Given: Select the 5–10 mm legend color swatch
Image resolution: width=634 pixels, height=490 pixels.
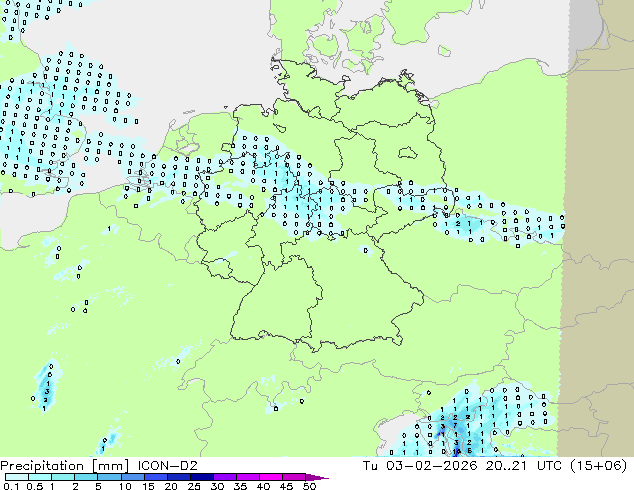Looking at the screenshot, I should 109,477.
